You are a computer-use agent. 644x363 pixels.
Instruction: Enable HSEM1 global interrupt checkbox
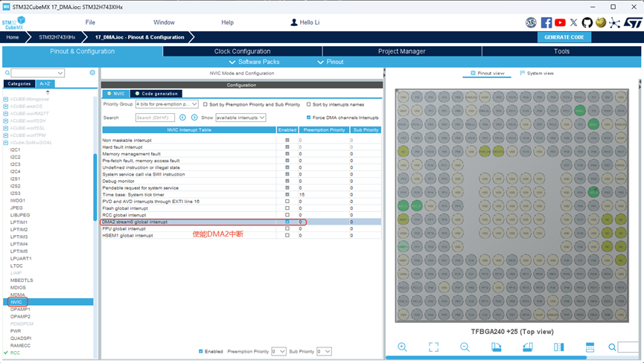tap(287, 236)
